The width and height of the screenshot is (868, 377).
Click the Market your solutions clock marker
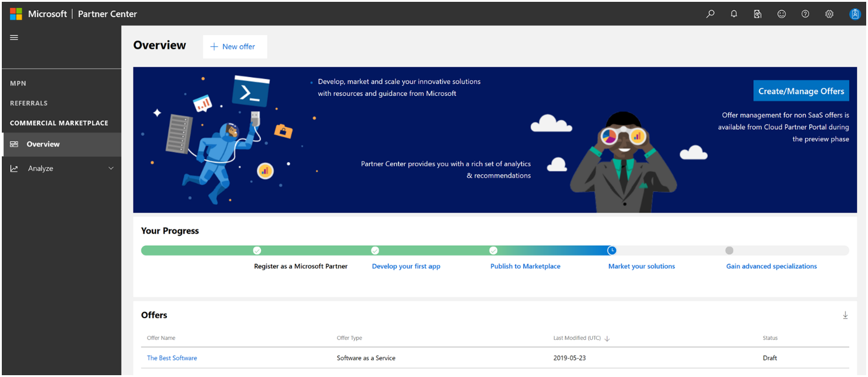[612, 251]
